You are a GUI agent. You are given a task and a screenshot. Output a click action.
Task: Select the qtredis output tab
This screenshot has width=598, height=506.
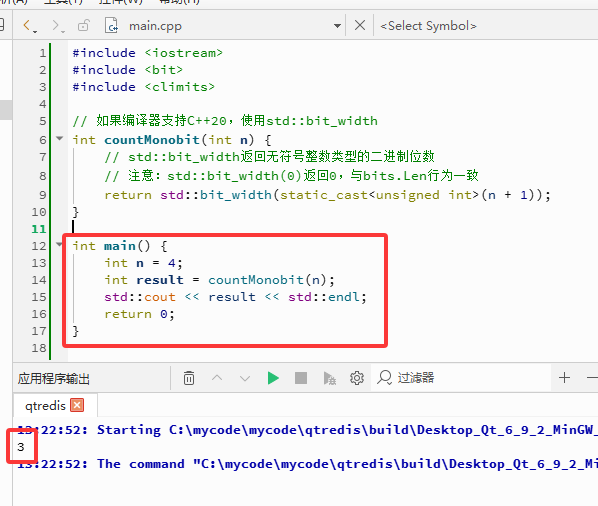[x=45, y=406]
